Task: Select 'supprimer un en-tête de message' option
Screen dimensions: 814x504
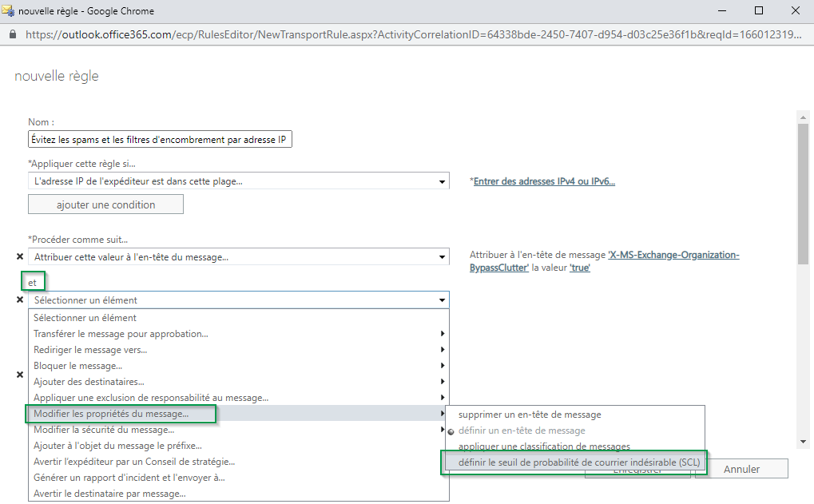Action: tap(530, 415)
